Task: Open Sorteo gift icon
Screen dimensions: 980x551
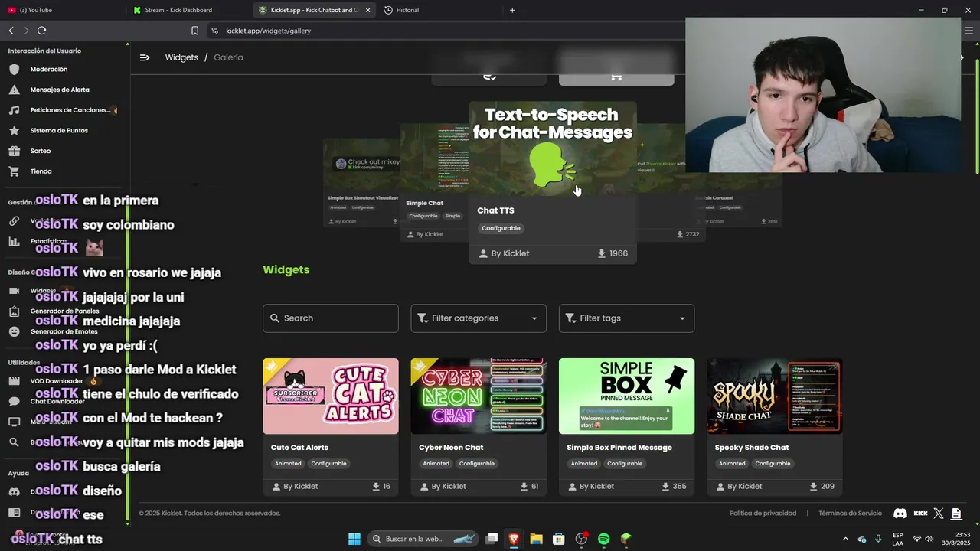Action: [14, 151]
